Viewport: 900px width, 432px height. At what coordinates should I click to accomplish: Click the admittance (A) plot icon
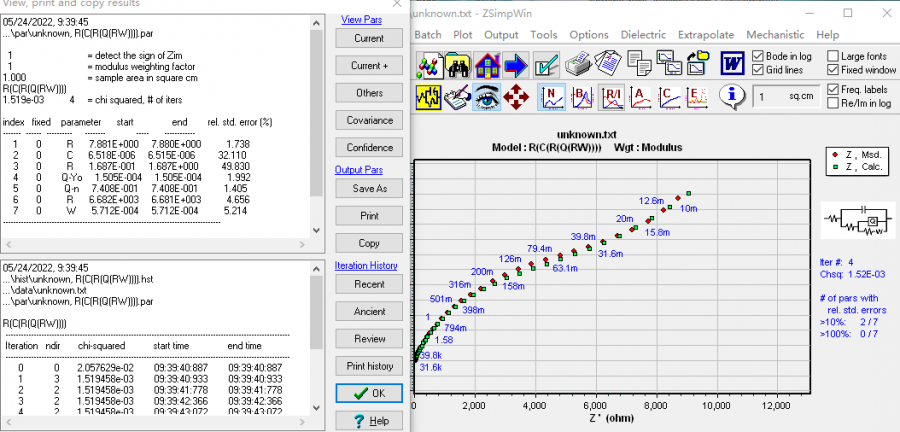click(639, 96)
